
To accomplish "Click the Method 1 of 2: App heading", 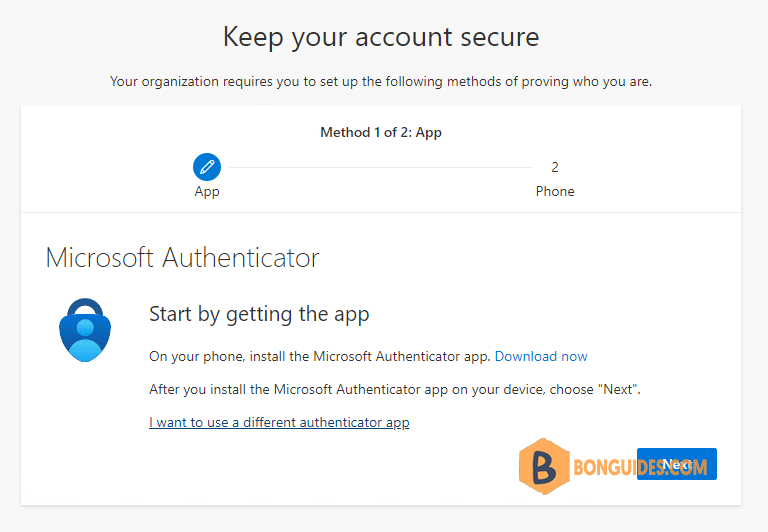I will [x=381, y=132].
